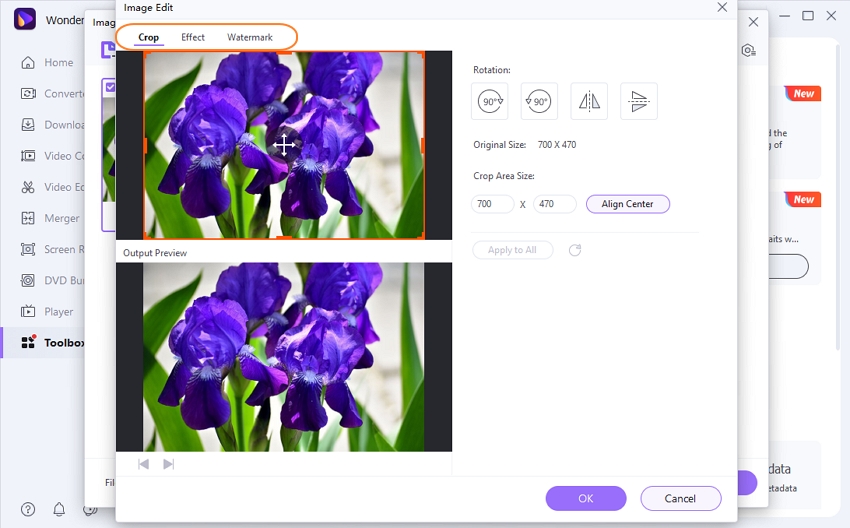Open the Effect tab
Screen dimensions: 850x528
pyautogui.click(x=193, y=37)
